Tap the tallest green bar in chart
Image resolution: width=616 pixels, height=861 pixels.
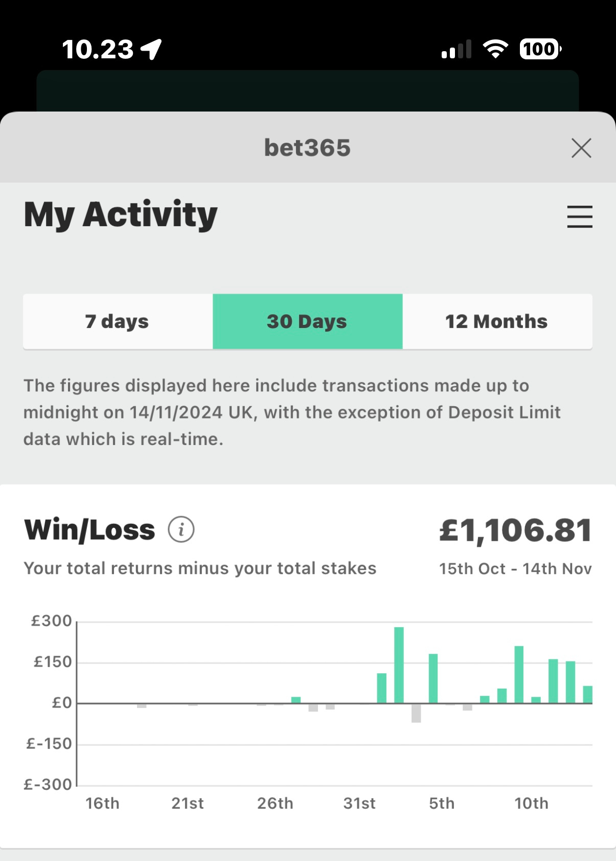click(399, 665)
